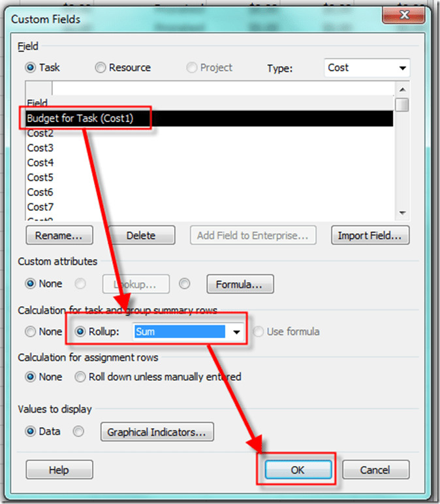This screenshot has height=504, width=440.
Task: Pick Cost7 in the field list
Action: pos(40,207)
